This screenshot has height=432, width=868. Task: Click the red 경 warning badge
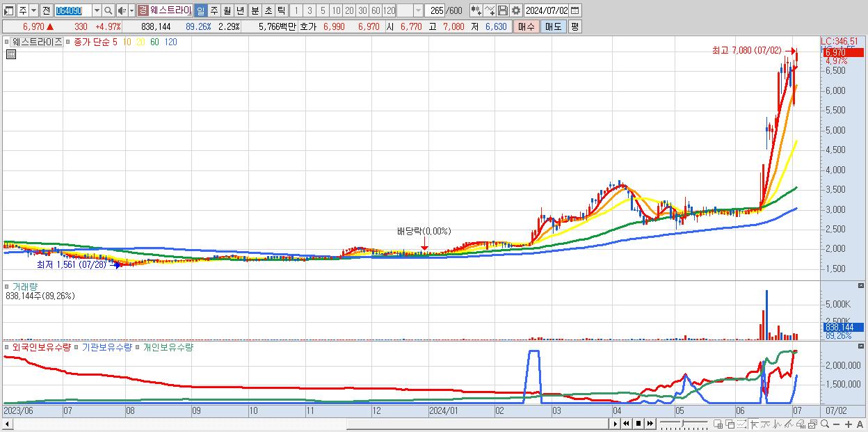coord(143,10)
